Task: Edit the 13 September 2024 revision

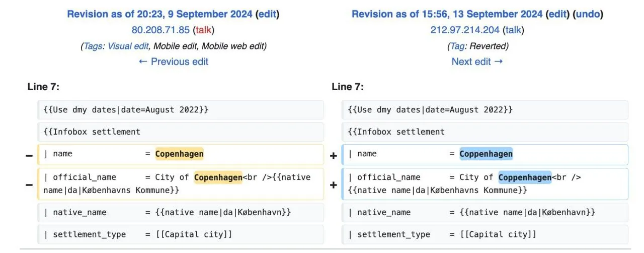Action: click(557, 14)
